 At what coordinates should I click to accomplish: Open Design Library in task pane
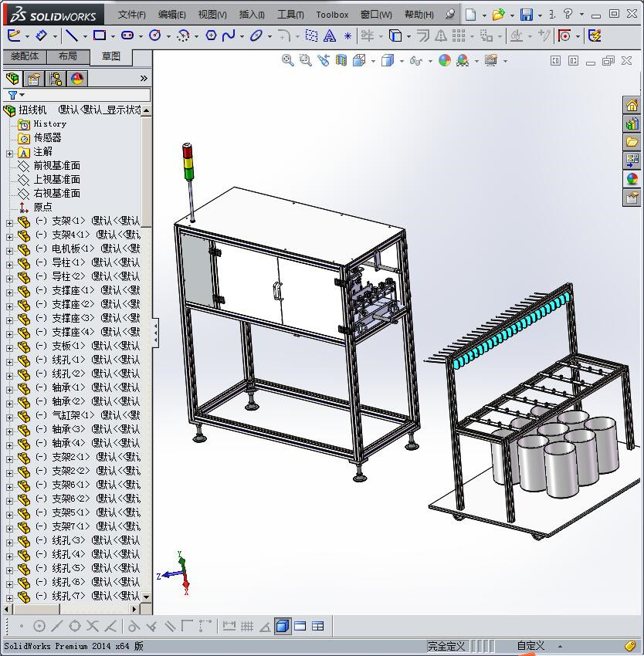click(632, 123)
